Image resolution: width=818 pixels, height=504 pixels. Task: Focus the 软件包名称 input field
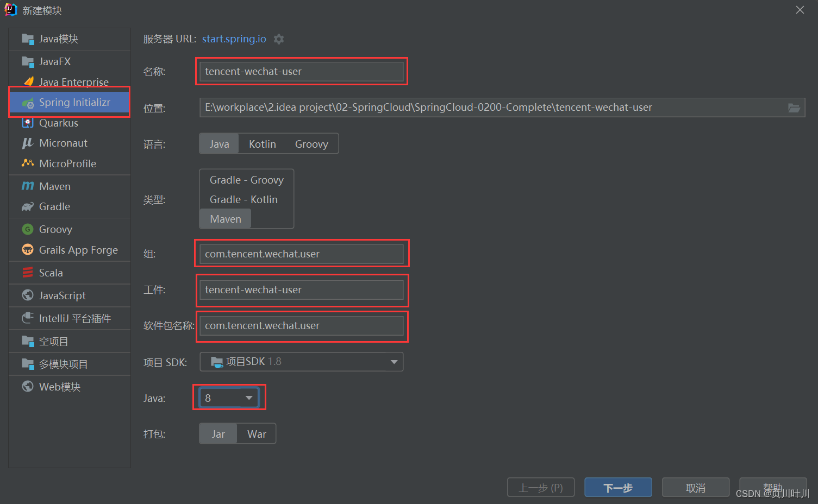point(302,326)
